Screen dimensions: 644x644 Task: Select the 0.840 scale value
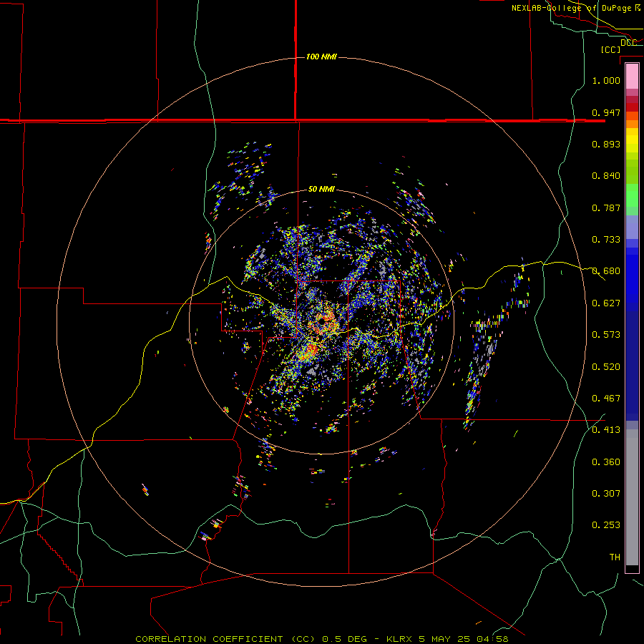click(x=606, y=176)
